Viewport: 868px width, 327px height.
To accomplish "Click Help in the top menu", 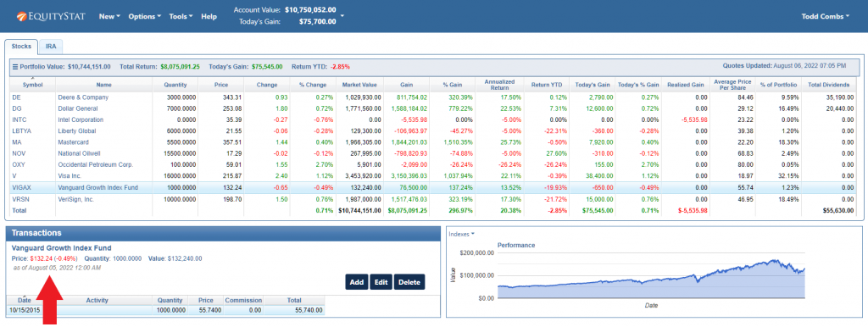I will tap(209, 17).
